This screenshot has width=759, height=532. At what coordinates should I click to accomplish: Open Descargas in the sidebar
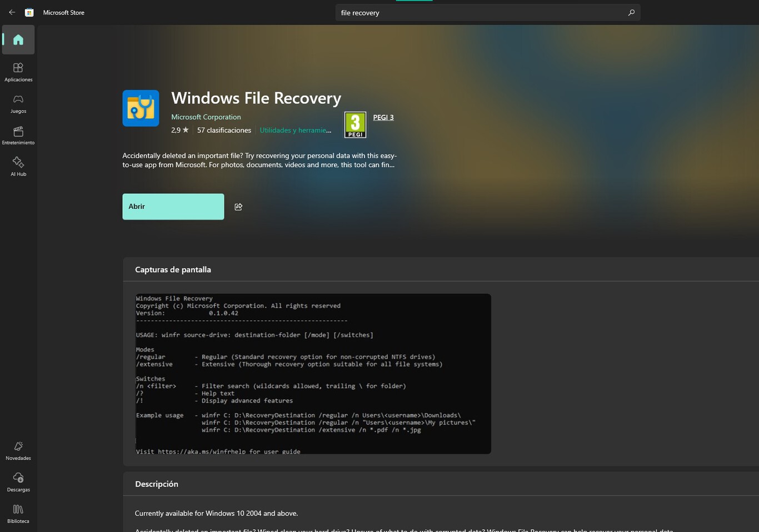click(18, 483)
